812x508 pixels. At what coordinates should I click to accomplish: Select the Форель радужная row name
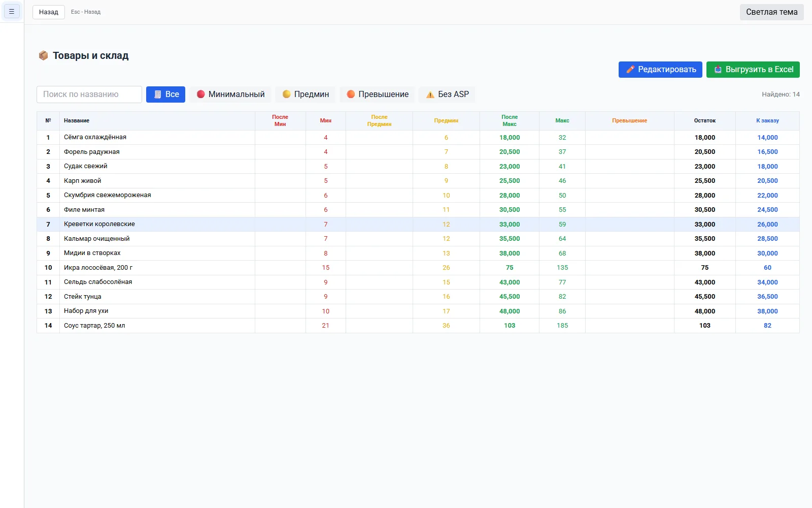pyautogui.click(x=92, y=152)
